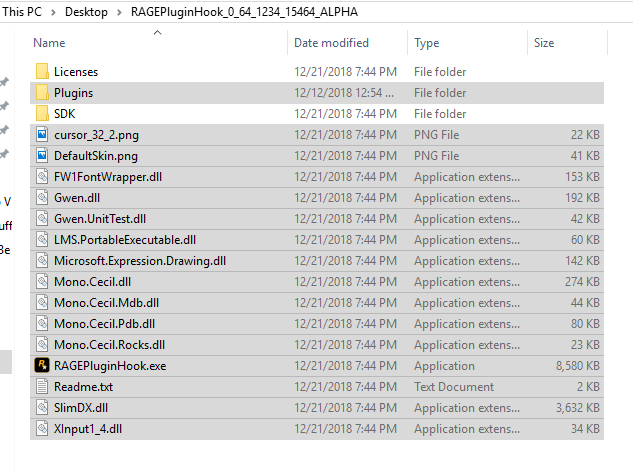Click the Plugins date 12/12/2018 12:54
This screenshot has width=633, height=471.
[344, 93]
